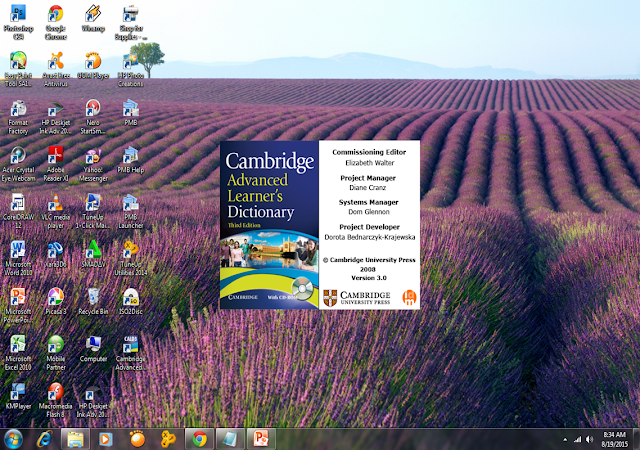640x450 pixels.
Task: Launch the Yahoo! Messenger desktop shortcut
Action: [x=93, y=165]
